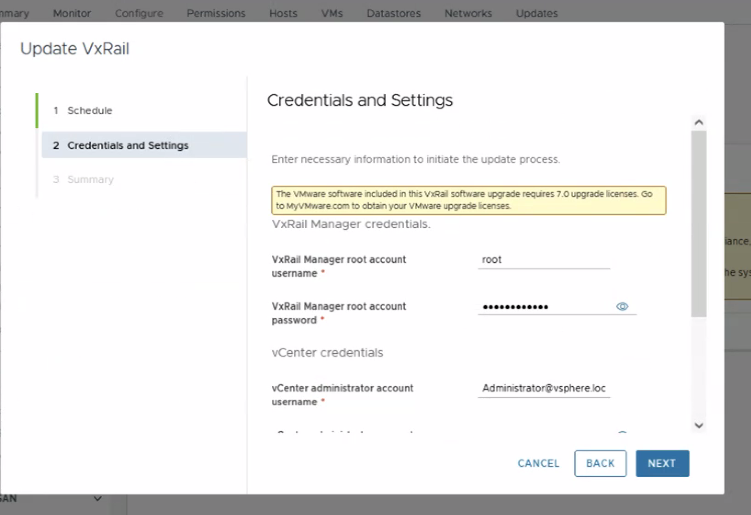Click 'VxRail Manager root account username' label

(339, 266)
